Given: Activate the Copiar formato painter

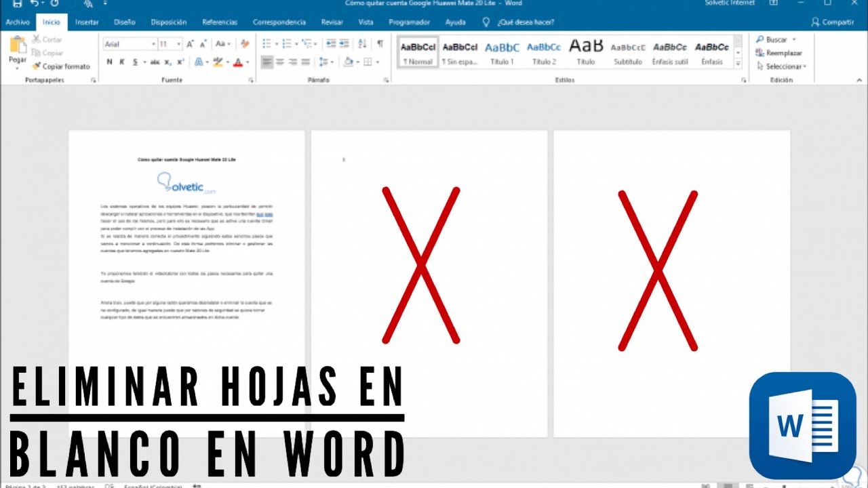Looking at the screenshot, I should [61, 66].
